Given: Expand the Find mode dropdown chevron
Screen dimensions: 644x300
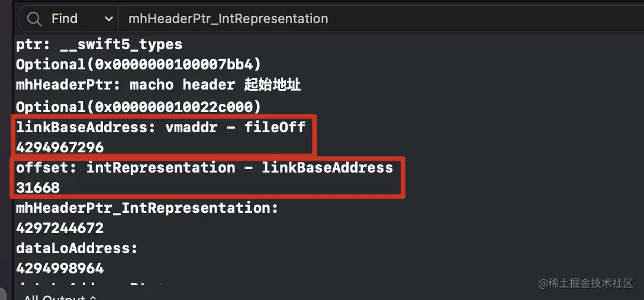Looking at the screenshot, I should pyautogui.click(x=109, y=19).
